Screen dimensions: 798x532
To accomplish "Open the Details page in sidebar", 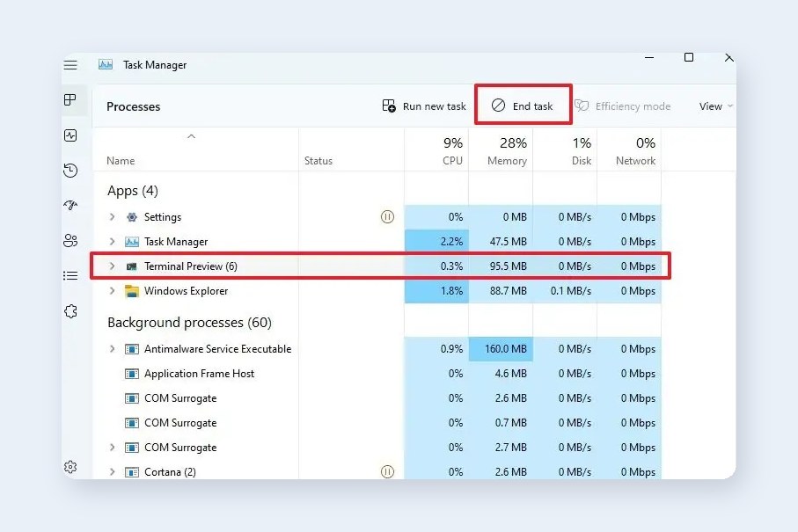I will tap(70, 275).
